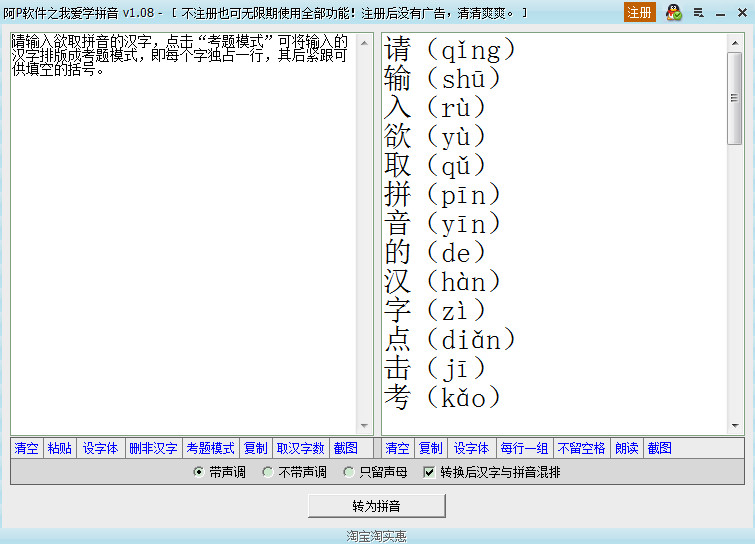
Task: Minimize the window
Action: (x=720, y=13)
